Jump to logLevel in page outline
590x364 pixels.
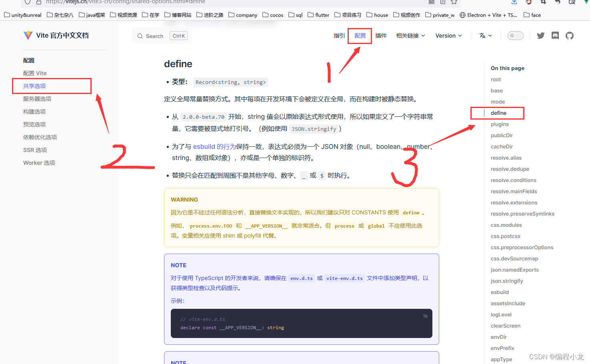coord(501,315)
